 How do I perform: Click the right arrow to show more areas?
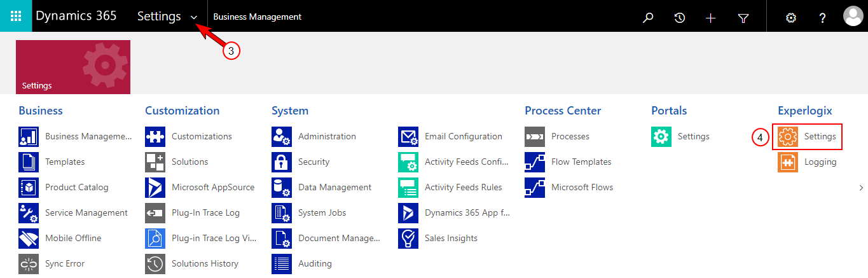tap(861, 188)
